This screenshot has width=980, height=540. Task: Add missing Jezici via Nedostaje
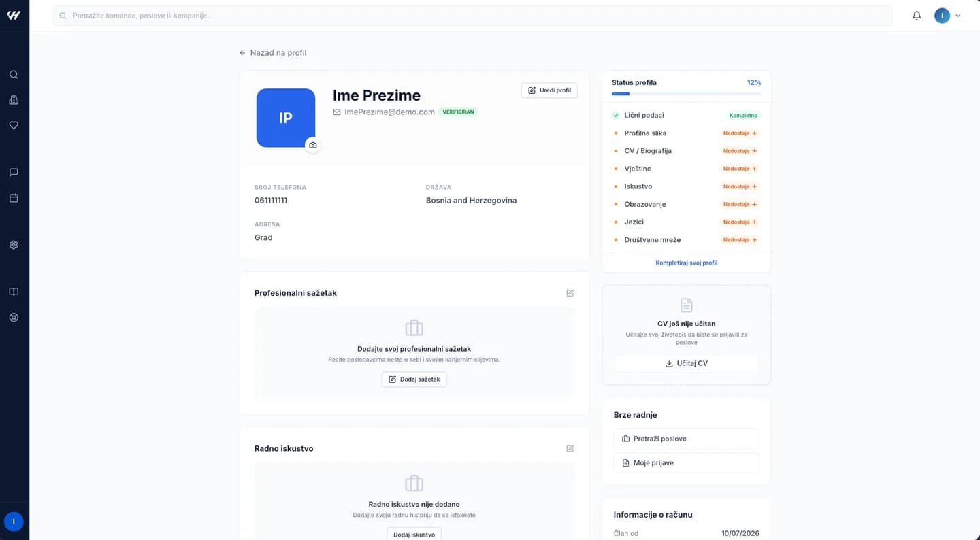tap(740, 222)
